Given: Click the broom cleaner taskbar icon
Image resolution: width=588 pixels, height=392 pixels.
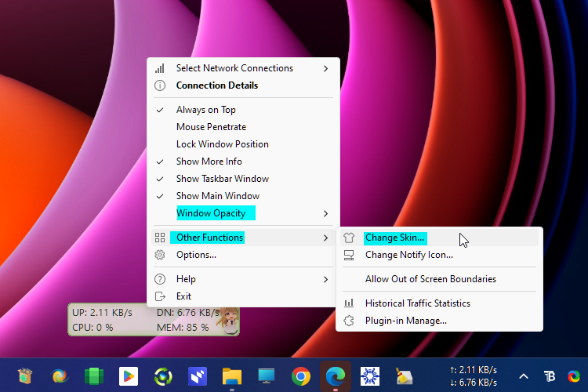Looking at the screenshot, I should point(405,376).
